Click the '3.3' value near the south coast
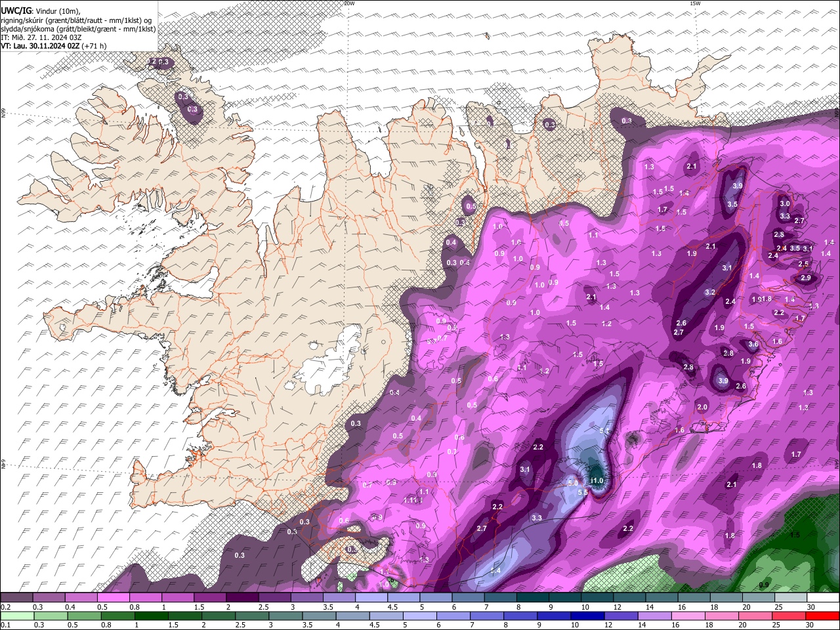Viewport: 840px width, 630px height. tap(537, 518)
